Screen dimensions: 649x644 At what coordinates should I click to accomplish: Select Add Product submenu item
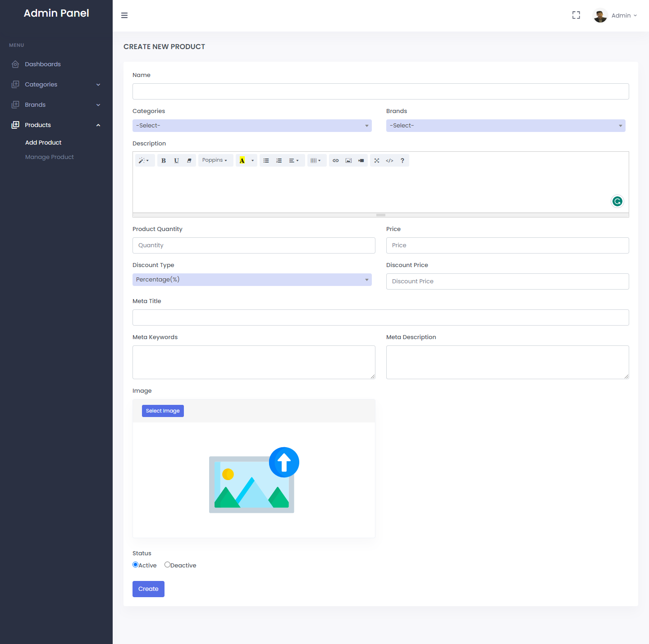tap(43, 142)
